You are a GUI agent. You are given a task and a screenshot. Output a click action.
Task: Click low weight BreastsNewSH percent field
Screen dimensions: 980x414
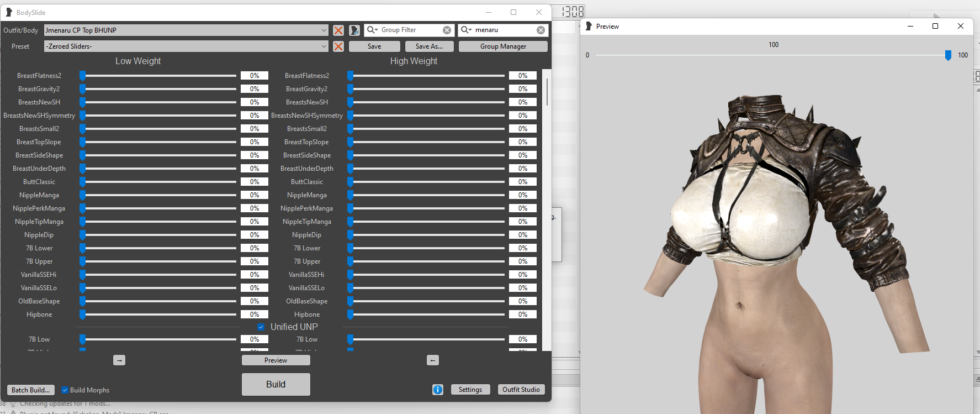point(255,102)
